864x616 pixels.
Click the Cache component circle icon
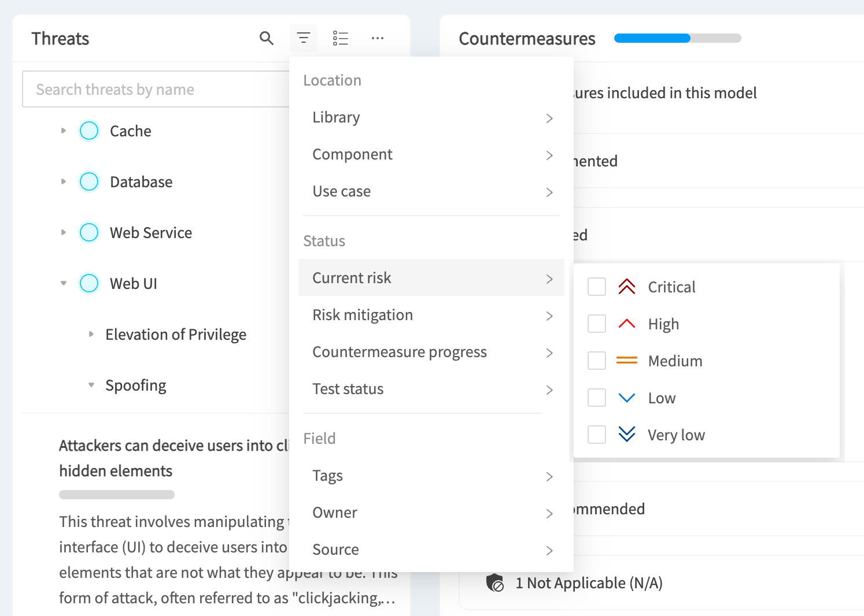[89, 131]
